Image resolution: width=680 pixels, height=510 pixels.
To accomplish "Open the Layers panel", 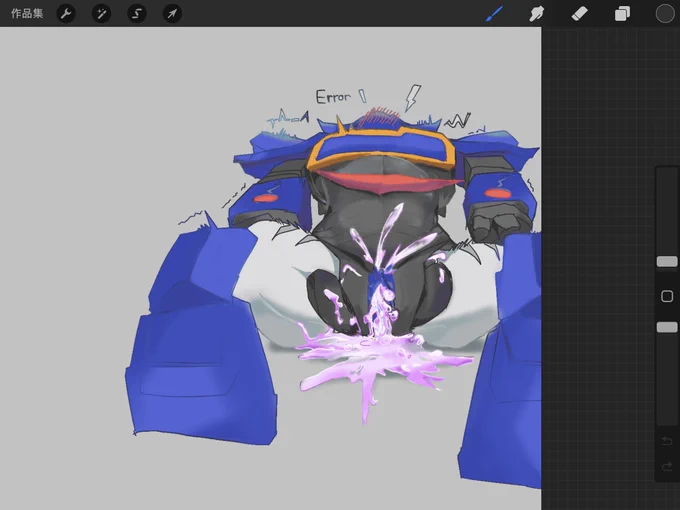I will pos(622,13).
